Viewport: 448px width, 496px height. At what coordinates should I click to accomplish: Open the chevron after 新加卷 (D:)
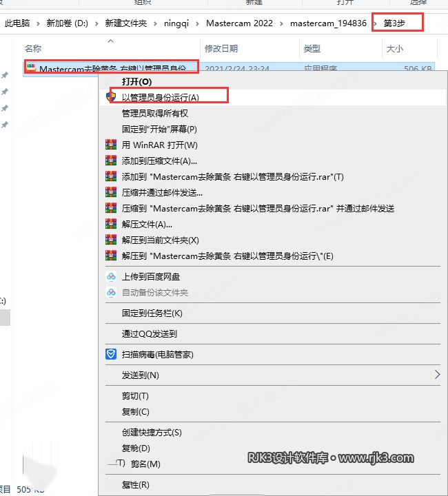[x=96, y=23]
